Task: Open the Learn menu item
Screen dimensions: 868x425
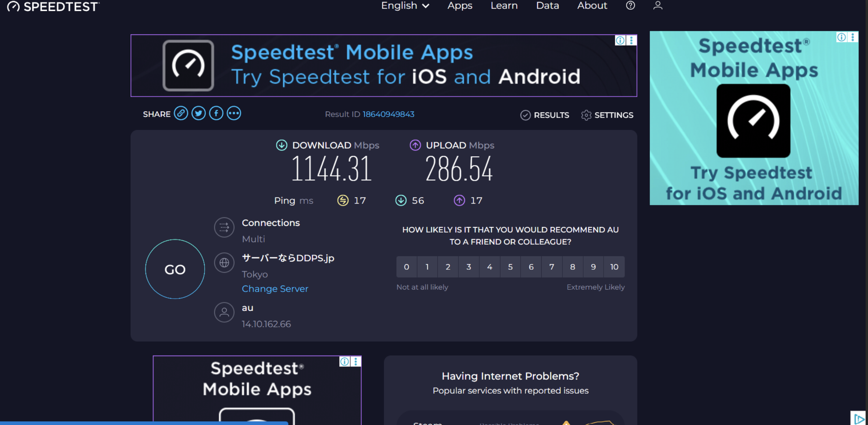Action: point(504,6)
